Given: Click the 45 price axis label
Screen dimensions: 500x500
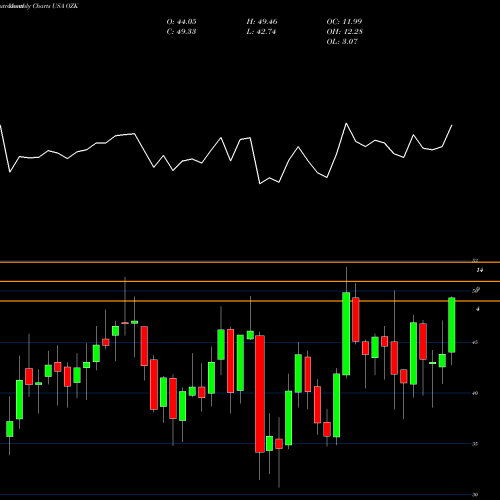Looking at the screenshot, I should (475, 342).
